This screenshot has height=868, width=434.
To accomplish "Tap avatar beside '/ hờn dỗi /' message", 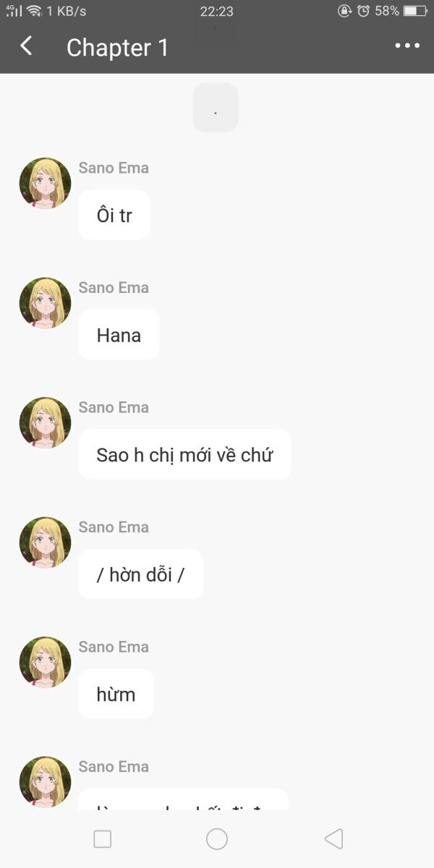I will coord(45,542).
